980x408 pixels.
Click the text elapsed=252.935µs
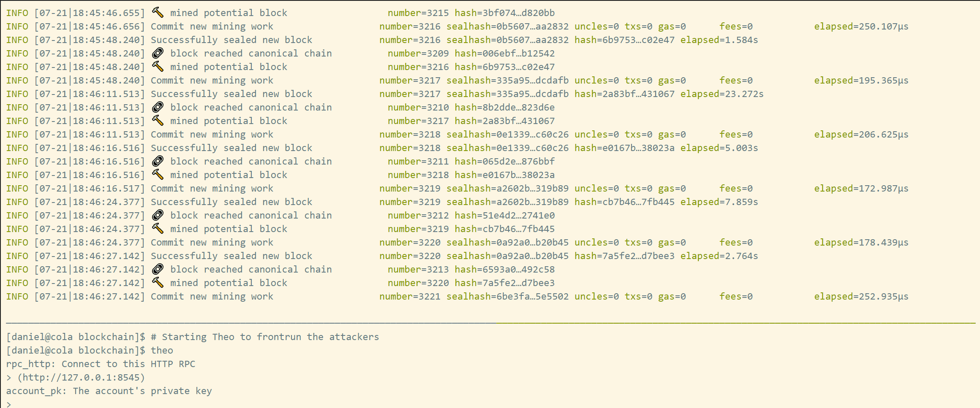tap(861, 297)
